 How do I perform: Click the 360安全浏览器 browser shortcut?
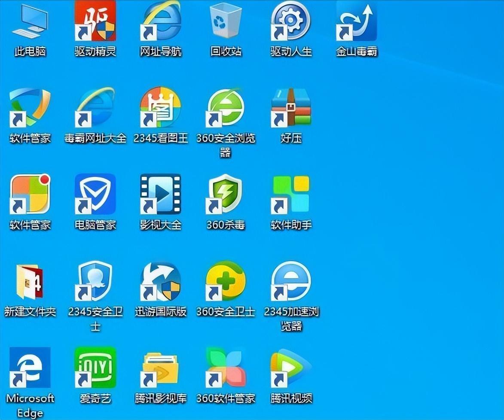(226, 107)
